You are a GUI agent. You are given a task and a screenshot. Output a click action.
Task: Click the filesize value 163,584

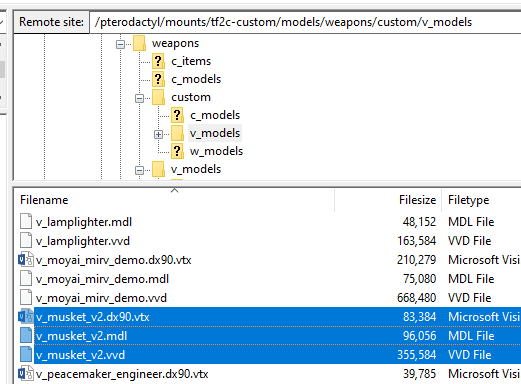click(416, 241)
